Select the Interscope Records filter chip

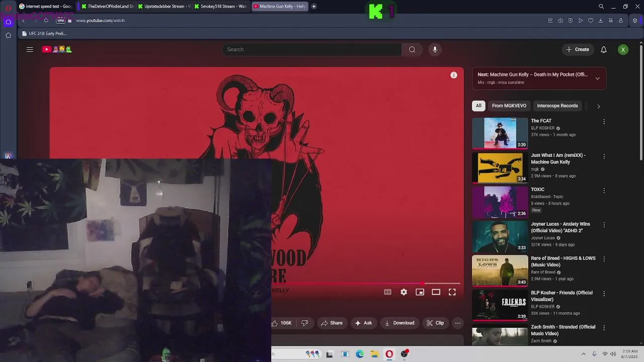point(557,106)
